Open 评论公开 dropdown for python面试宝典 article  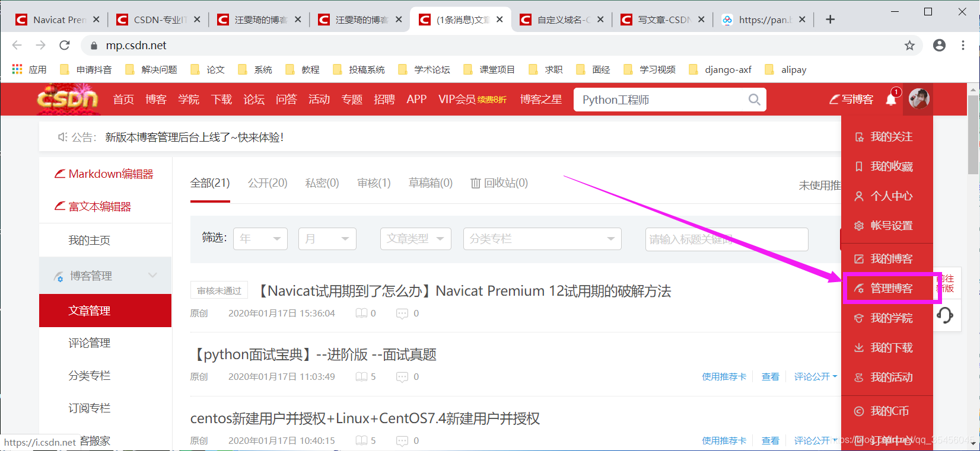click(x=816, y=376)
